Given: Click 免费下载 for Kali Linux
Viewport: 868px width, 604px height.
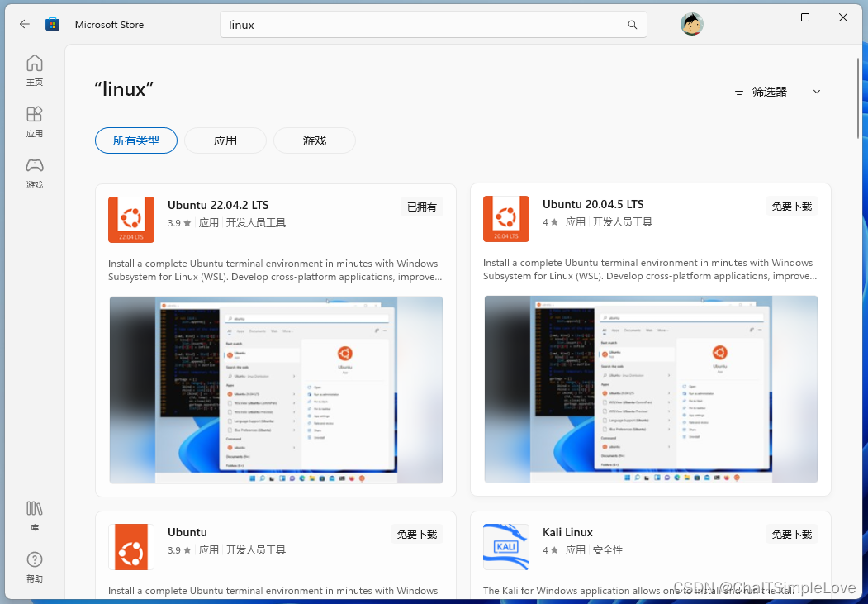Looking at the screenshot, I should [790, 533].
